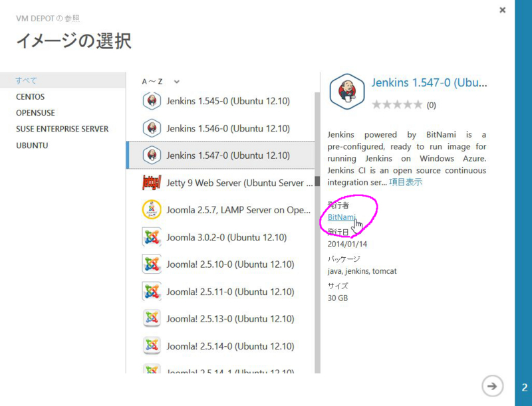532x406 pixels.
Task: Click the Joomla 2.5.7 LAMP Server icon
Action: 152,210
